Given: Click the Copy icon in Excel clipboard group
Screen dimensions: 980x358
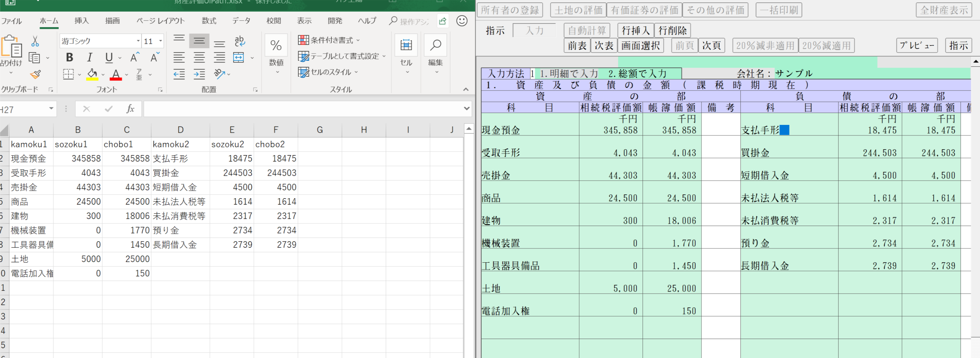Looking at the screenshot, I should coord(34,58).
